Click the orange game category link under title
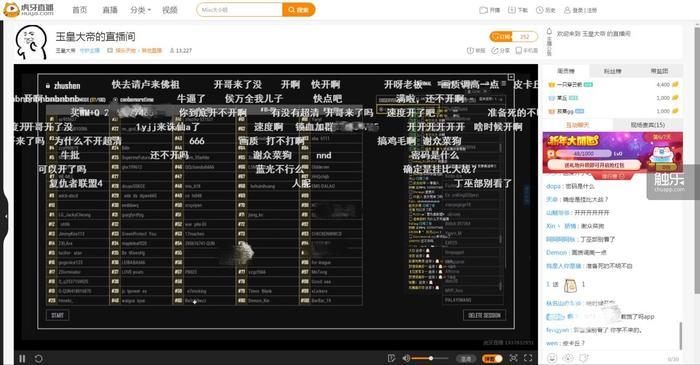The height and width of the screenshot is (365, 700). click(138, 50)
